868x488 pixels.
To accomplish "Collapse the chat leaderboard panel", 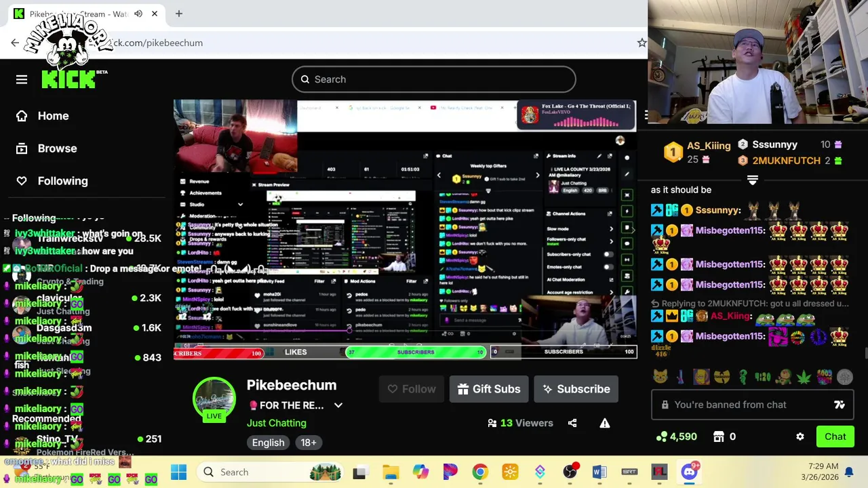I will click(753, 180).
